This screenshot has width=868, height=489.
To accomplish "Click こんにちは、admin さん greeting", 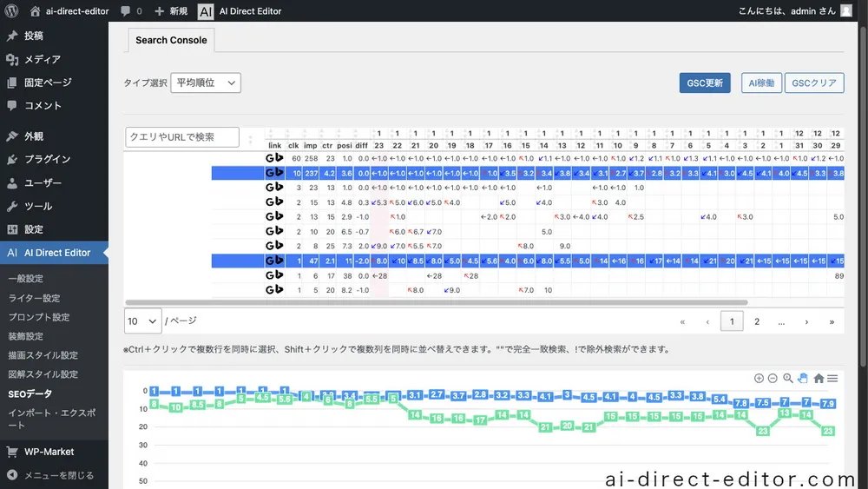I will coord(786,11).
